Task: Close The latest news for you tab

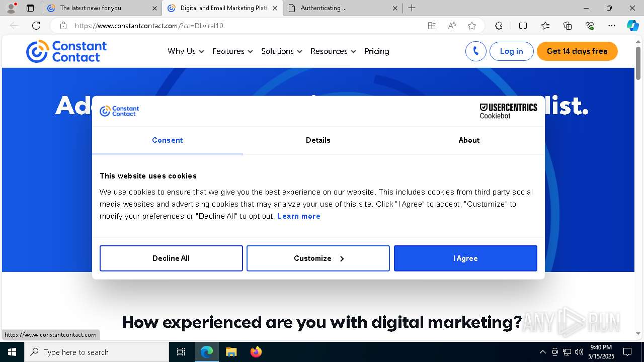Action: point(154,8)
